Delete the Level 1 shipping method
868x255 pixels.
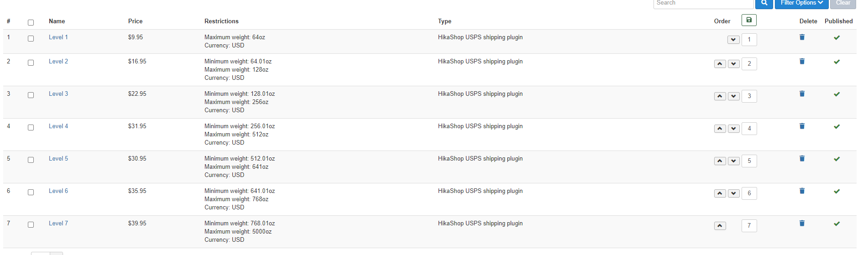click(x=802, y=37)
